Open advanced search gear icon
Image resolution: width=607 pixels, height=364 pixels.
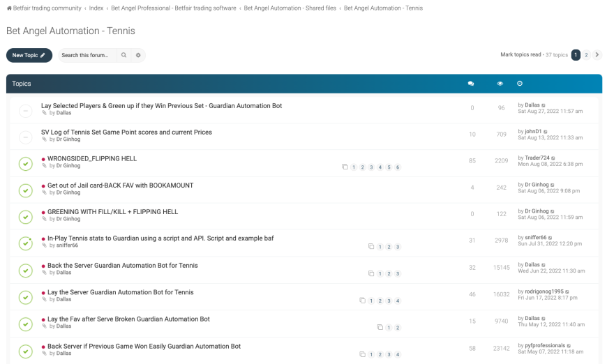(138, 55)
